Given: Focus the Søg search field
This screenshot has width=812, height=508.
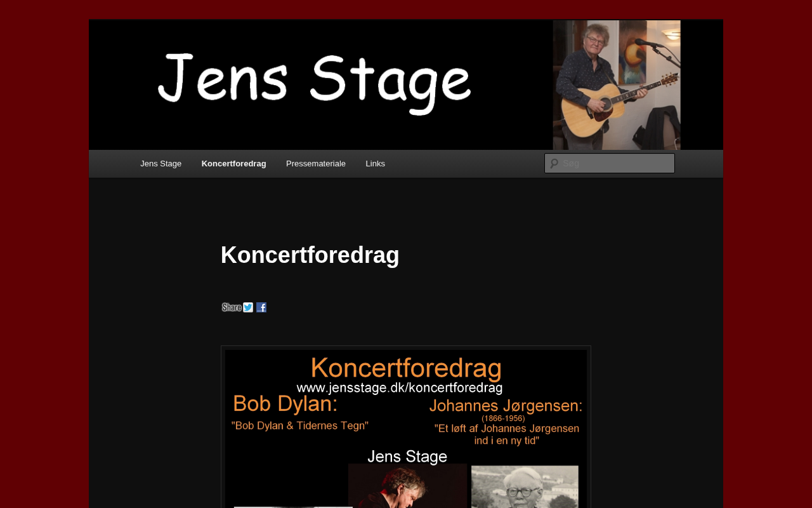Looking at the screenshot, I should (x=610, y=163).
